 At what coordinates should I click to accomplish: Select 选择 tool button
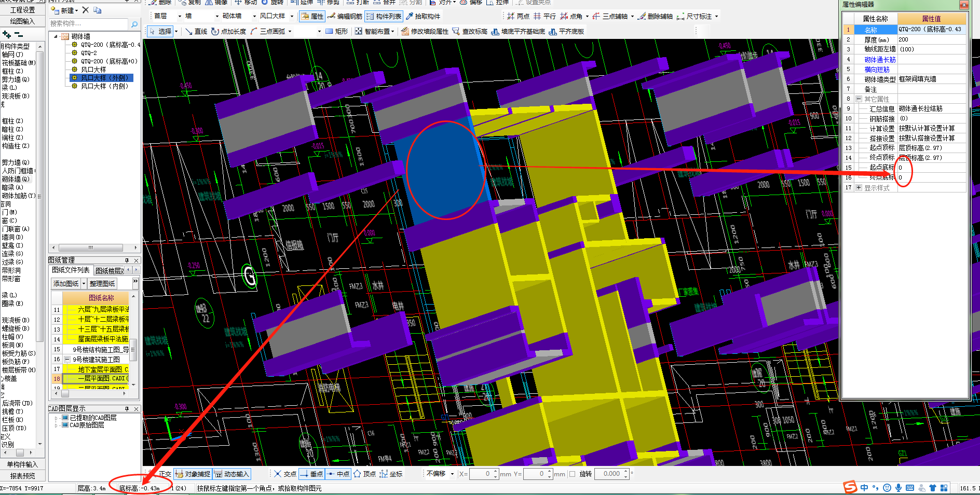coord(160,31)
